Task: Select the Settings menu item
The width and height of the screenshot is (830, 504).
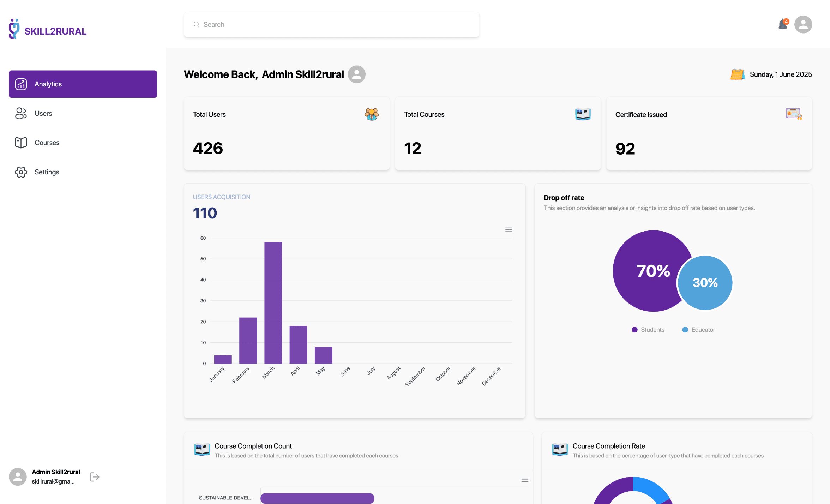Action: pos(46,172)
